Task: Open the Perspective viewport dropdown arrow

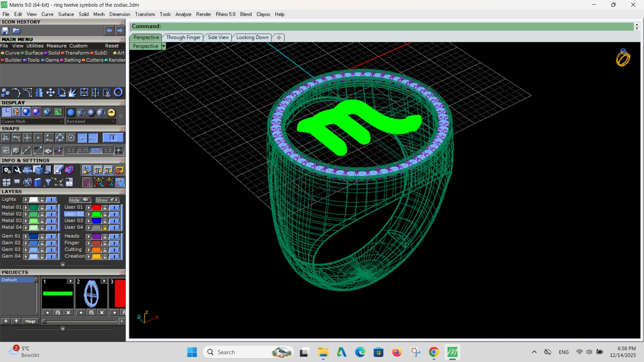Action: [x=163, y=46]
